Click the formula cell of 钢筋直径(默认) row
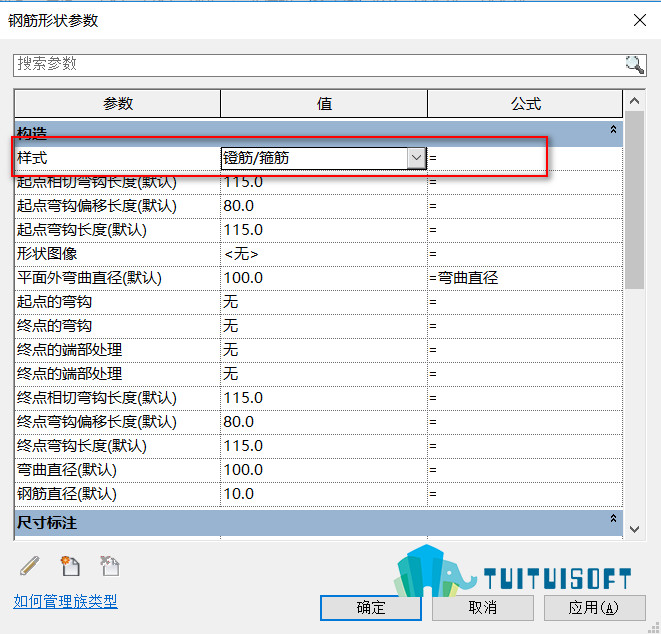The image size is (661, 634). (x=525, y=494)
